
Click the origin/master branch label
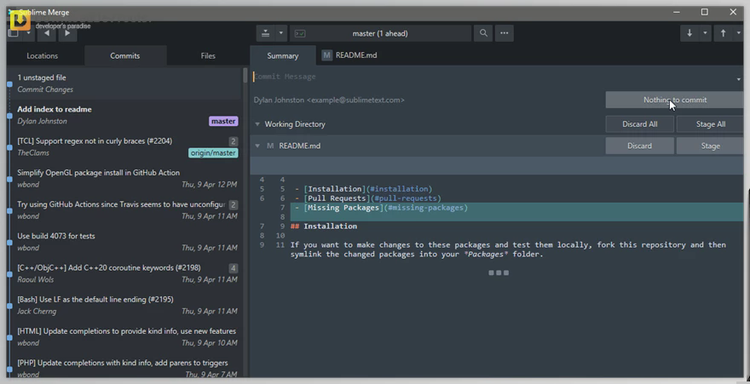pyautogui.click(x=213, y=153)
